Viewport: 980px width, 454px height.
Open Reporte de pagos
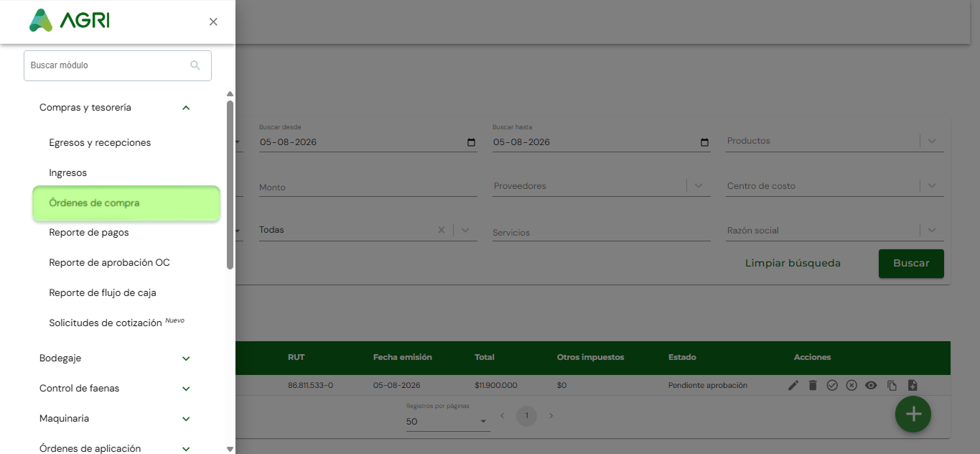[89, 233]
